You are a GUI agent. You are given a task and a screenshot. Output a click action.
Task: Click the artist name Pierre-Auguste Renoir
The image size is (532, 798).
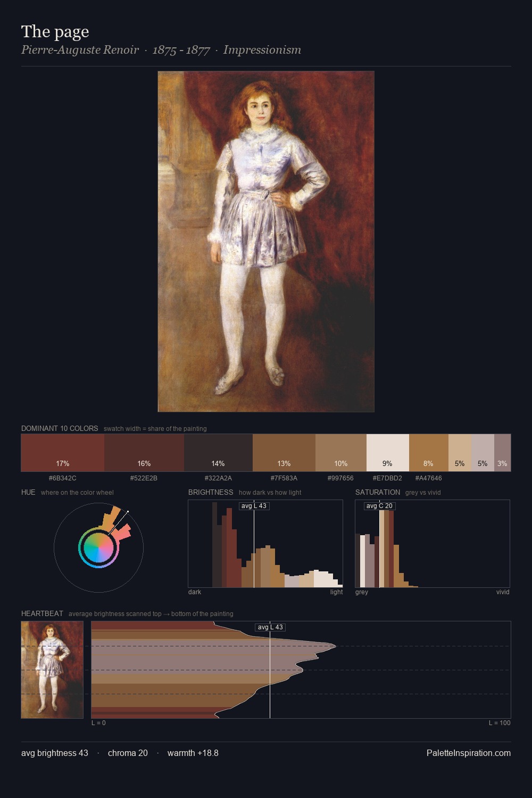80,50
